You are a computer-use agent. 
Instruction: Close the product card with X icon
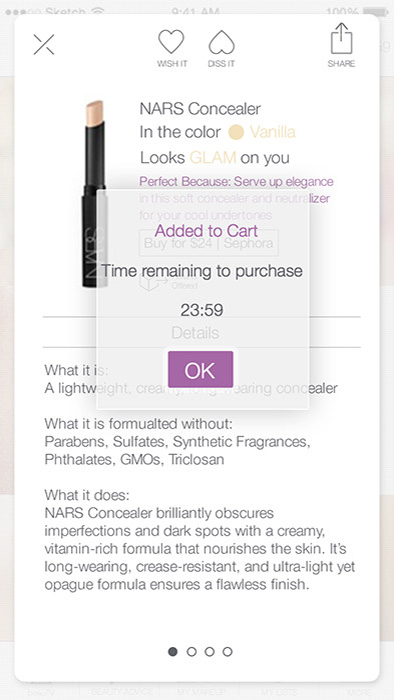[x=44, y=45]
